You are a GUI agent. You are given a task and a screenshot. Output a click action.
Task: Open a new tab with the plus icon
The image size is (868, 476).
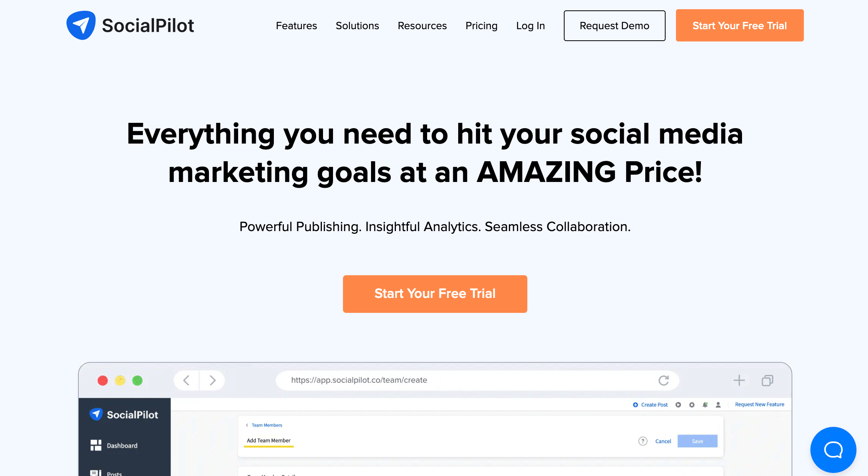click(x=739, y=380)
